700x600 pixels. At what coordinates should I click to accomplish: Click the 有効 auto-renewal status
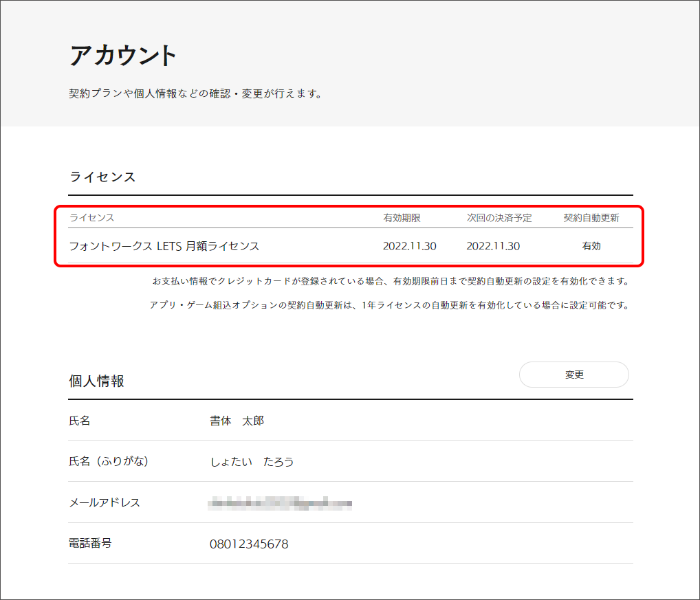pos(591,246)
